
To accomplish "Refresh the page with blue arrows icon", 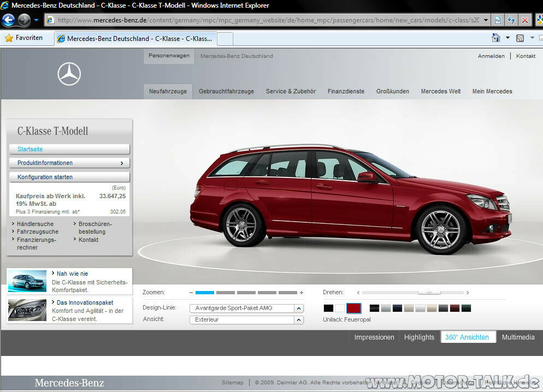I will point(511,20).
